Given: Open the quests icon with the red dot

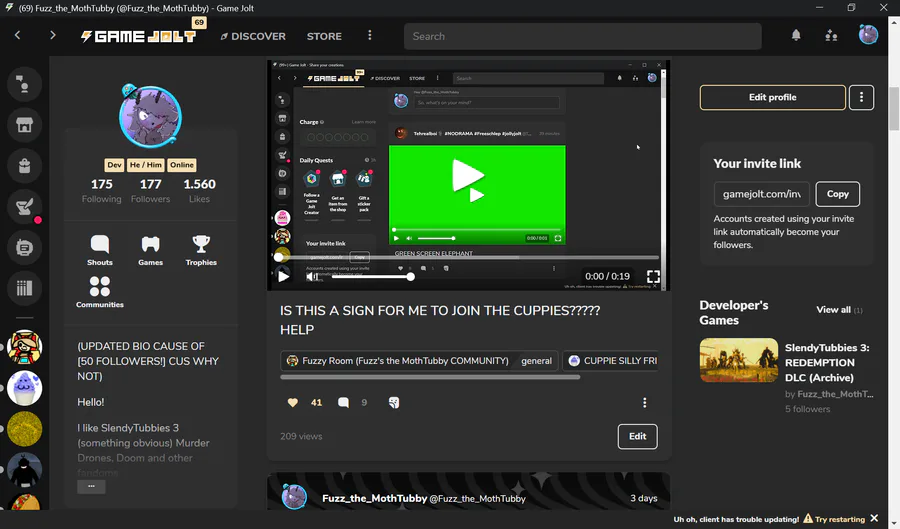Looking at the screenshot, I should pyautogui.click(x=24, y=207).
